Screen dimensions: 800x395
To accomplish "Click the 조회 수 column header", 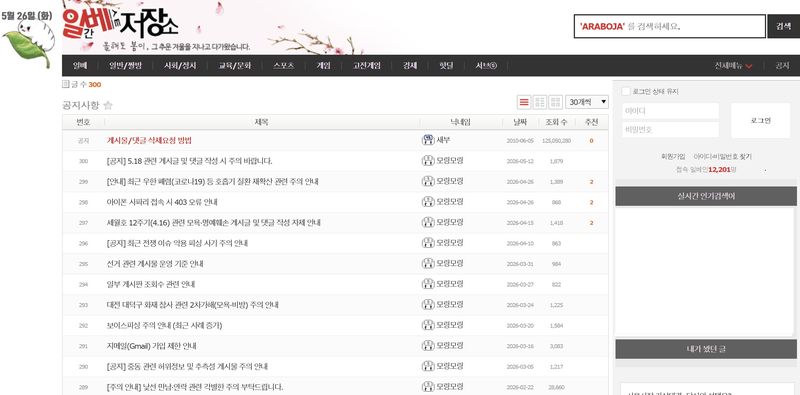I will point(556,122).
